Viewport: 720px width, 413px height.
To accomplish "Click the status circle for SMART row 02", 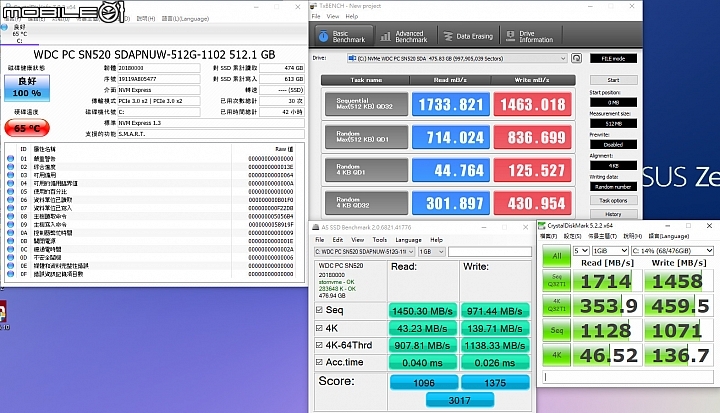I will 11,167.
